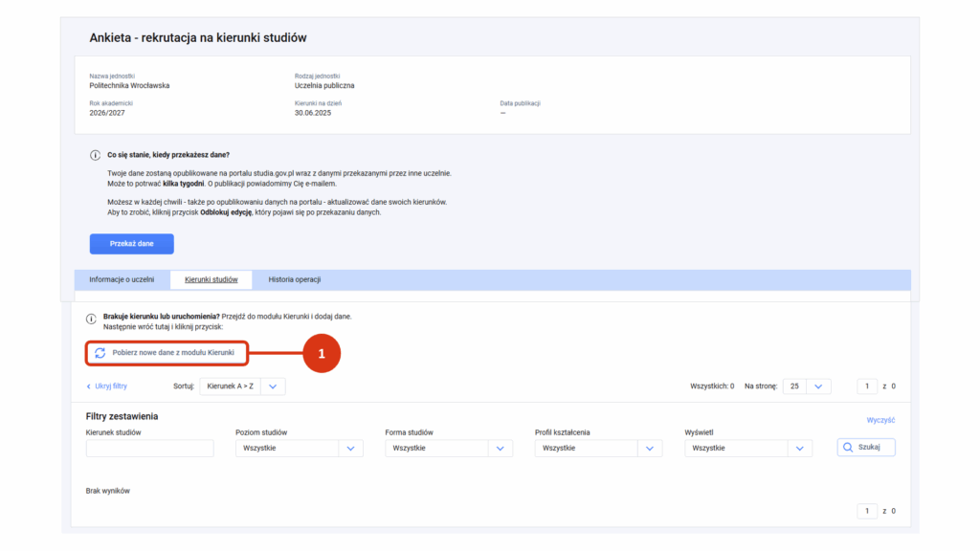Image resolution: width=980 pixels, height=551 pixels.
Task: Click info icon beside 'Brakuje kierunku lub uruchomienia'
Action: tap(92, 318)
